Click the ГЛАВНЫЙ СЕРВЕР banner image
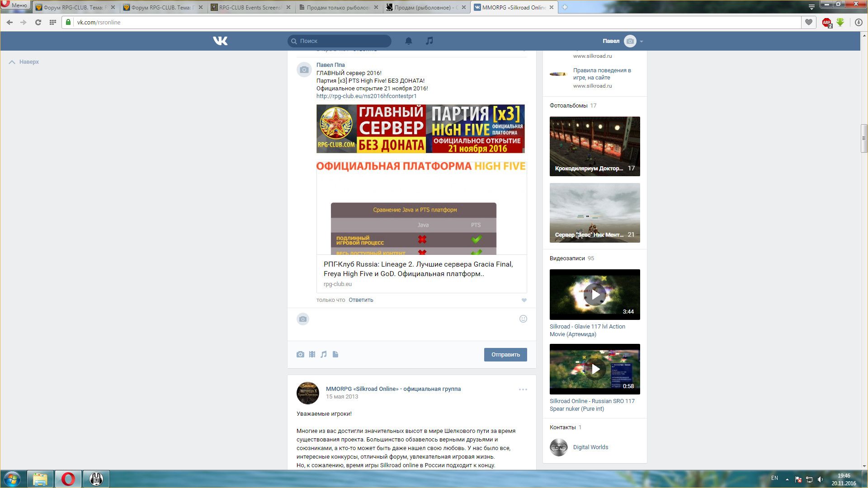 point(420,129)
